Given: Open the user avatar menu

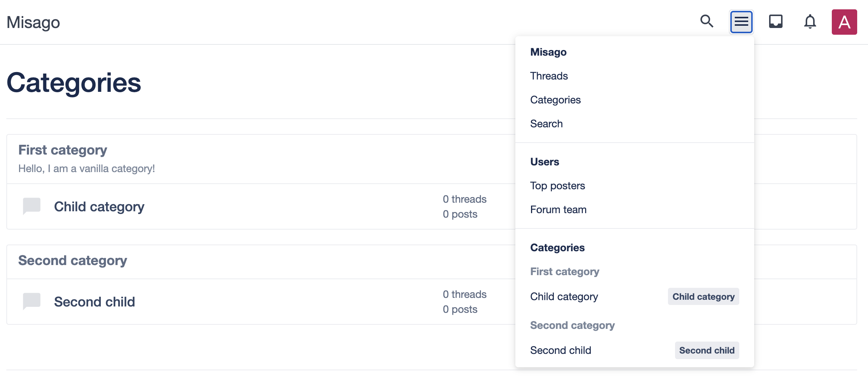Looking at the screenshot, I should [844, 22].
